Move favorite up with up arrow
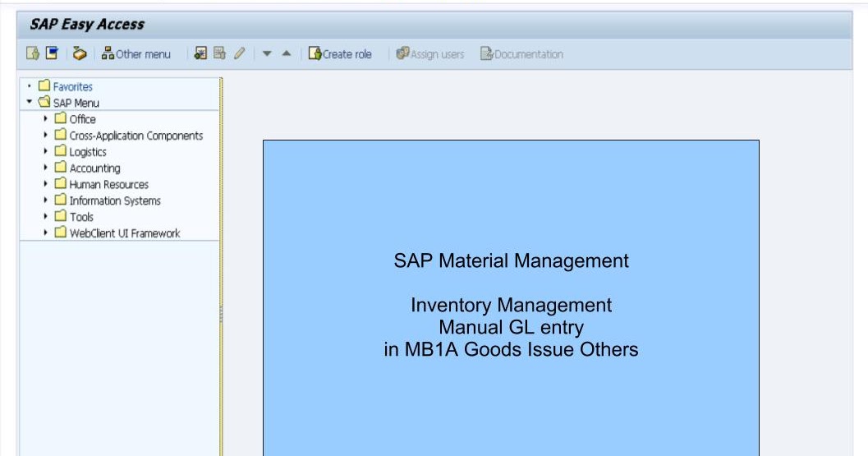868x456 pixels. 287,53
